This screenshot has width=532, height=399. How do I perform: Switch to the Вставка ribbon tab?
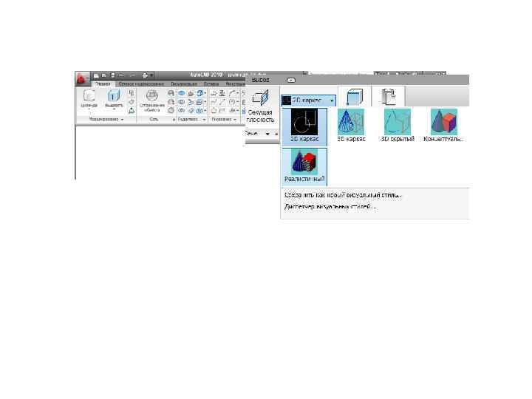coord(211,83)
